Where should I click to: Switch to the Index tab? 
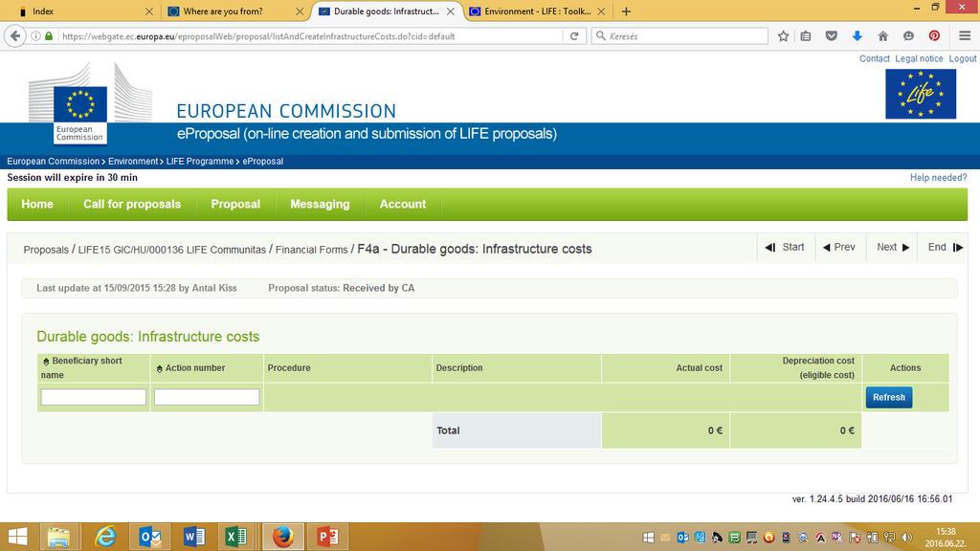[84, 11]
